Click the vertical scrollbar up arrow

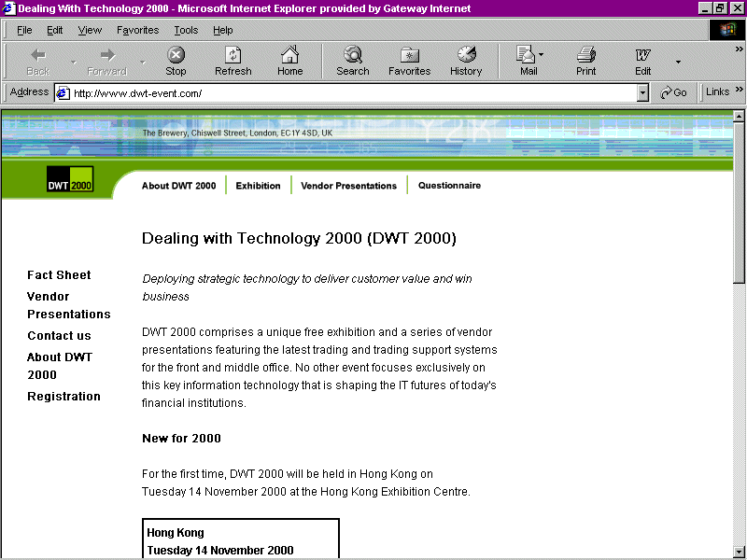(739, 116)
